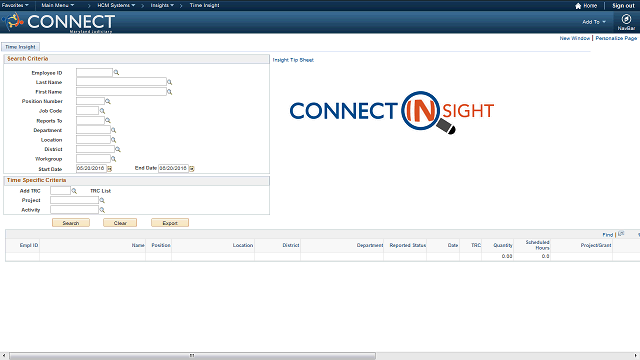Click the Employee ID input field
This screenshot has height=360, width=640.
coord(94,73)
